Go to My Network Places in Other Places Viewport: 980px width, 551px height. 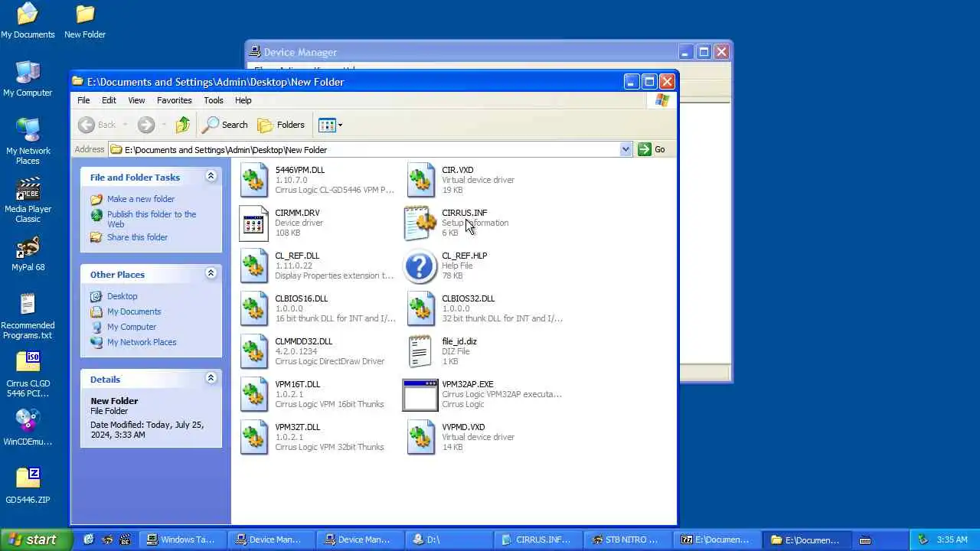click(x=142, y=342)
